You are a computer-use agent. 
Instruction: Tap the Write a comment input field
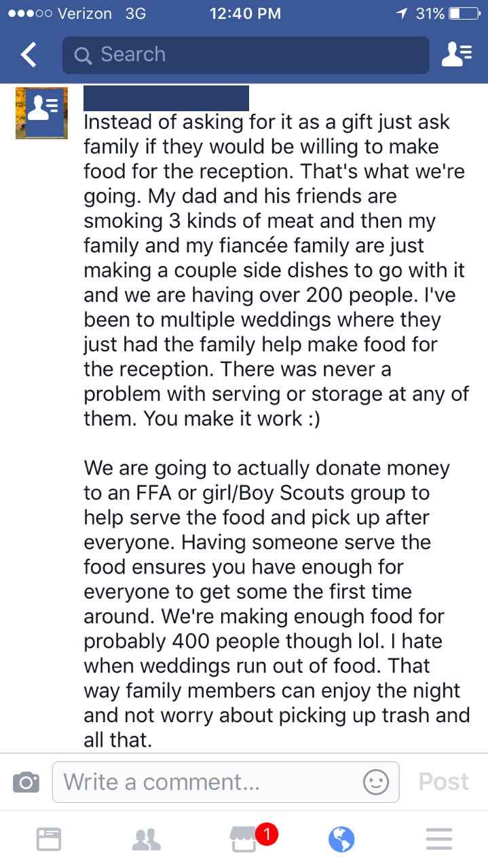pos(204,781)
